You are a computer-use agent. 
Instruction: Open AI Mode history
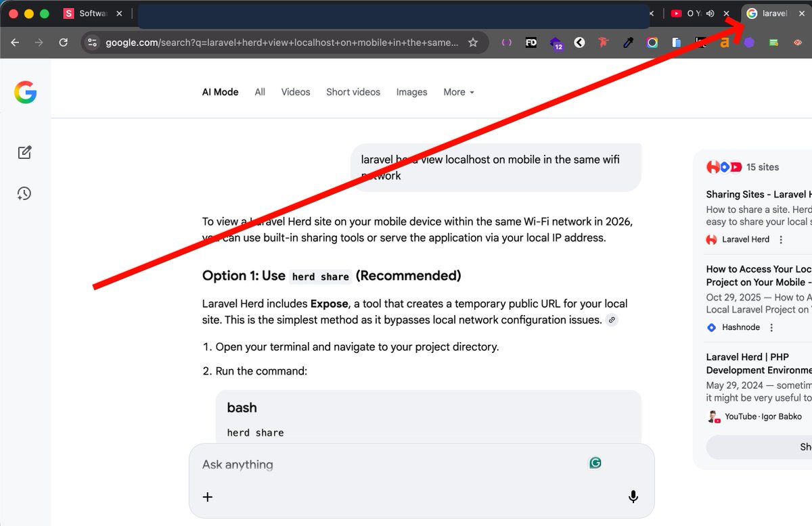click(24, 194)
